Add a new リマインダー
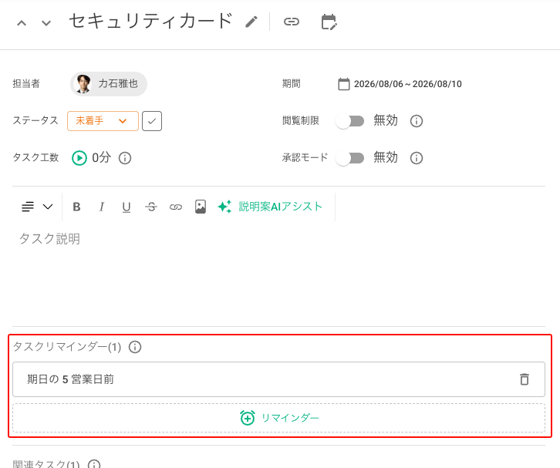The image size is (560, 468). coord(279,418)
